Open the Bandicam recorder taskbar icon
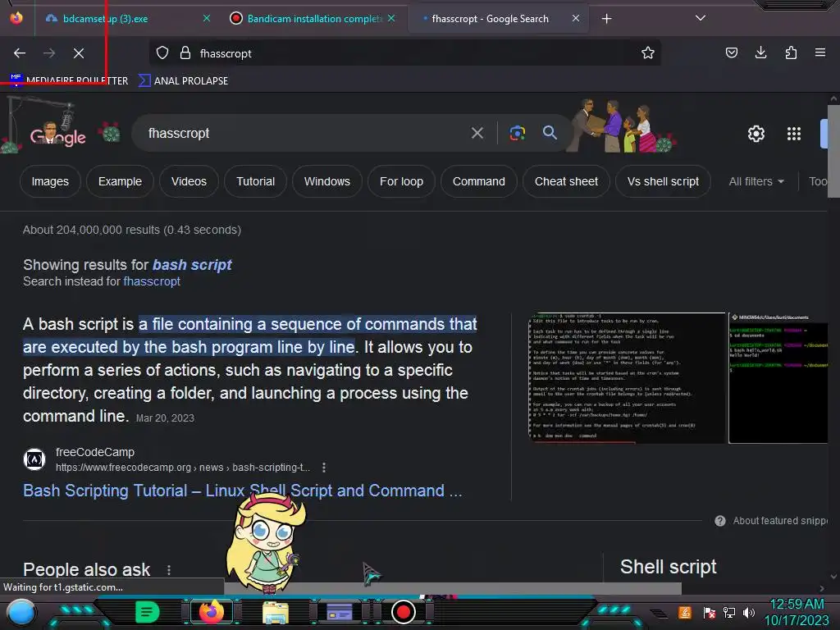This screenshot has height=630, width=840. [404, 612]
